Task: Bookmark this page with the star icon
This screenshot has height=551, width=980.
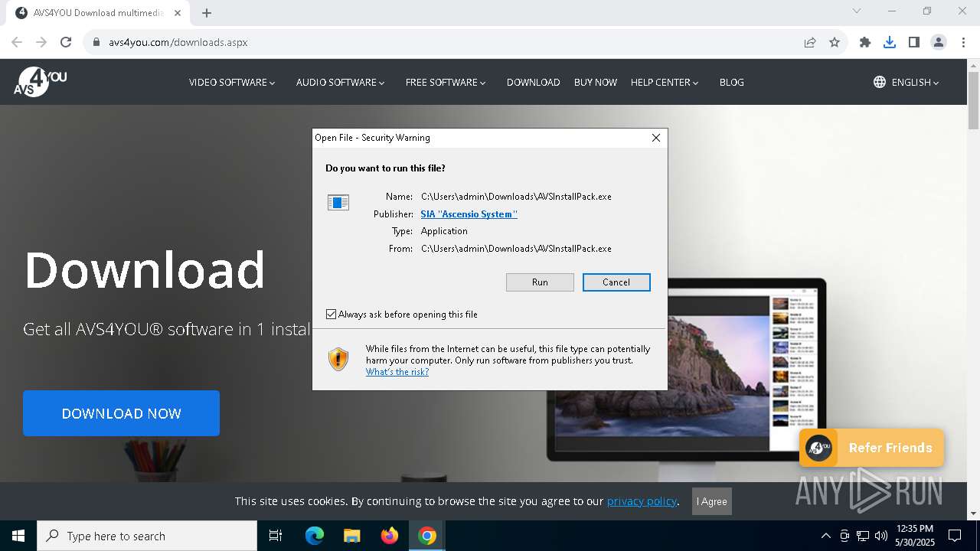Action: [835, 42]
